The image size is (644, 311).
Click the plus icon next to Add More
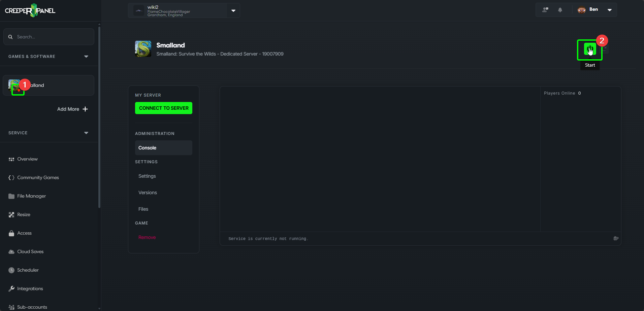click(85, 109)
